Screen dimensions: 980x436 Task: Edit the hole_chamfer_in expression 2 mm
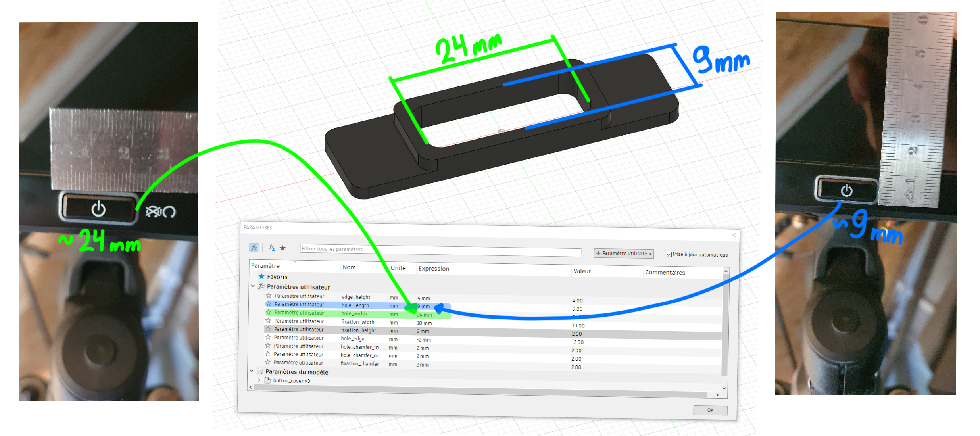click(423, 348)
